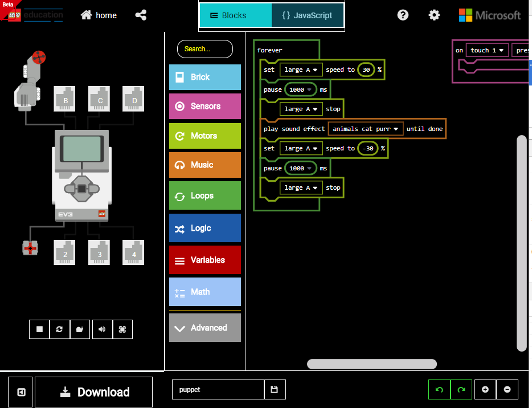
Task: Restart the EV3 simulator
Action: pos(59,329)
